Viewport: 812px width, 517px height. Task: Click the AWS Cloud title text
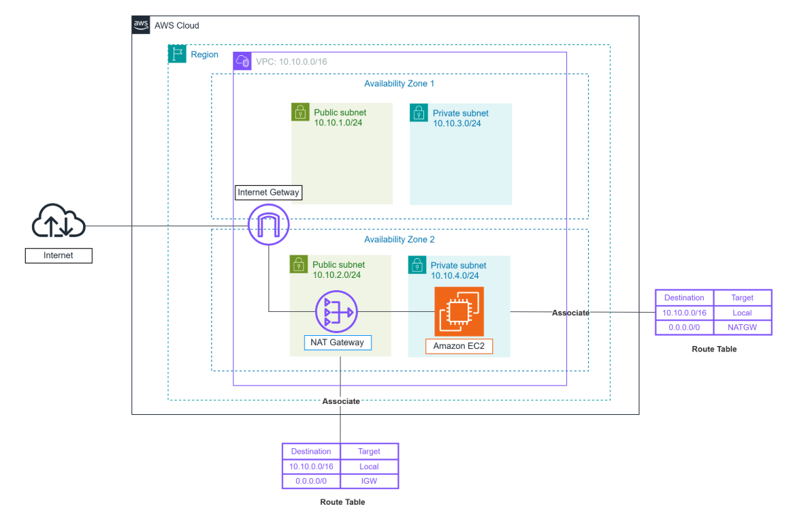click(x=176, y=25)
